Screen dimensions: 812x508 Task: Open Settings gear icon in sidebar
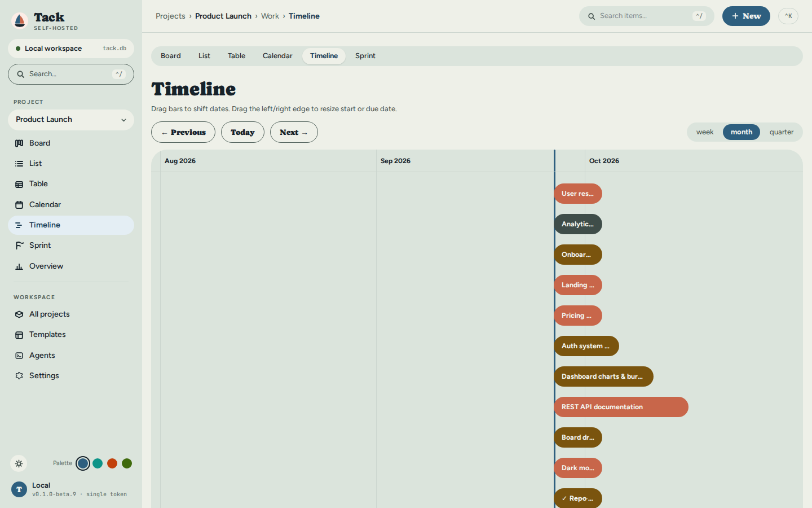click(19, 376)
